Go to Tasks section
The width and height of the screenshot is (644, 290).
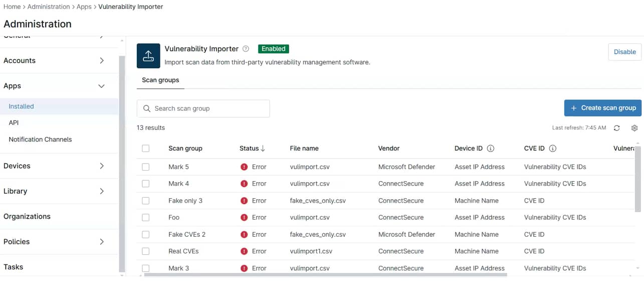coord(14,267)
